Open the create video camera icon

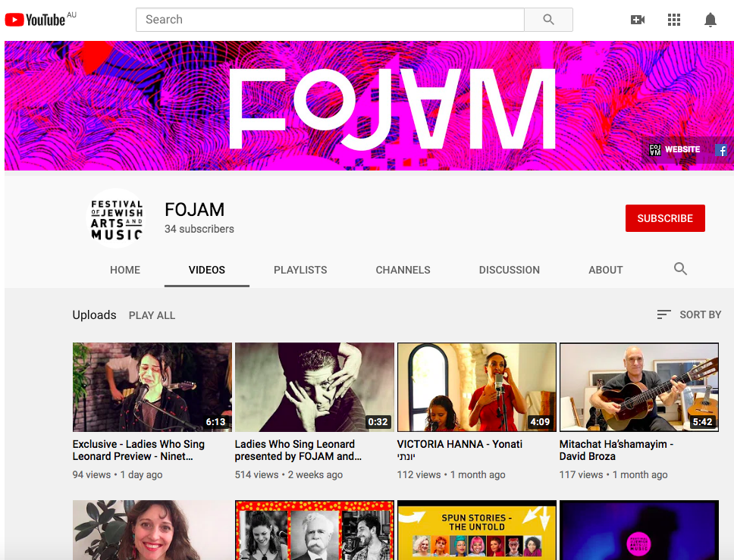(638, 20)
